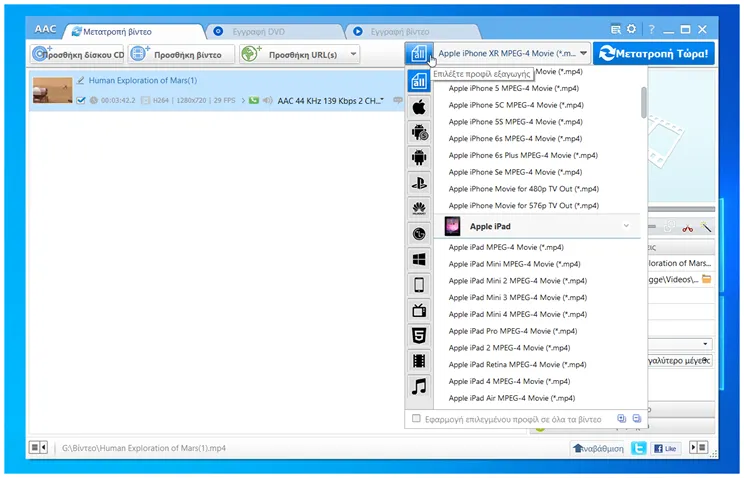The width and height of the screenshot is (745, 479).
Task: Collapse the Apple iPad group chevron
Action: [x=626, y=226]
